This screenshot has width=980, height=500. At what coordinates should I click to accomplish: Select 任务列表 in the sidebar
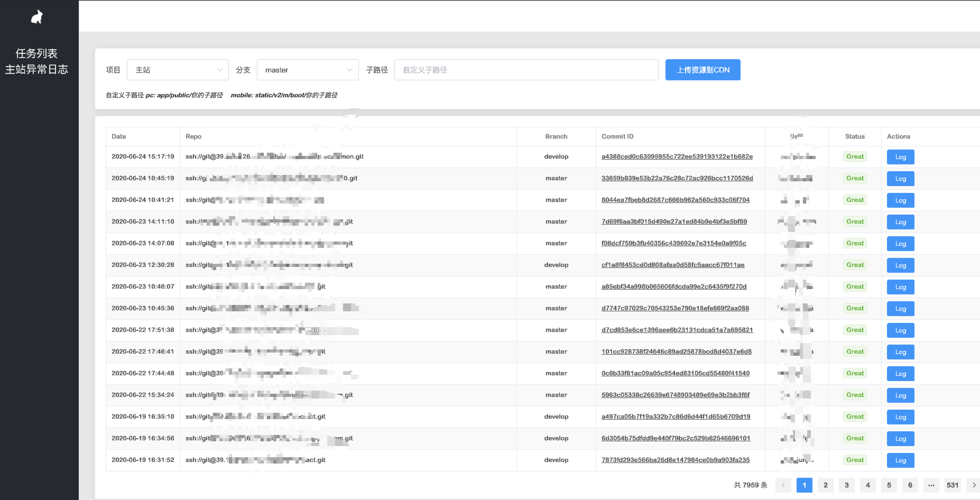37,53
